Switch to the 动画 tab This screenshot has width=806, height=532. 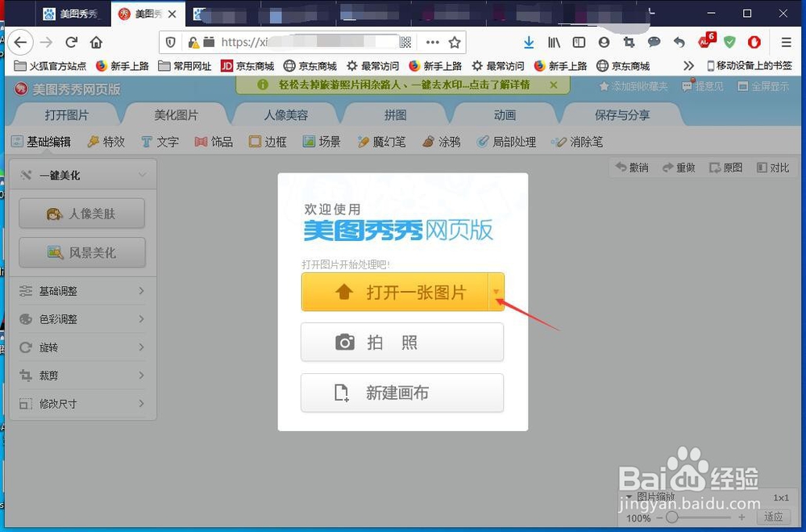pyautogui.click(x=505, y=115)
